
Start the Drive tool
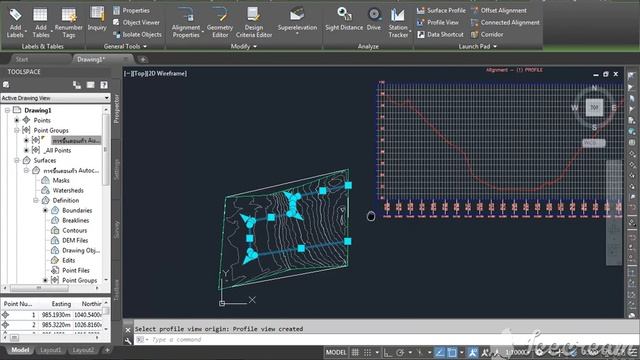click(x=373, y=19)
